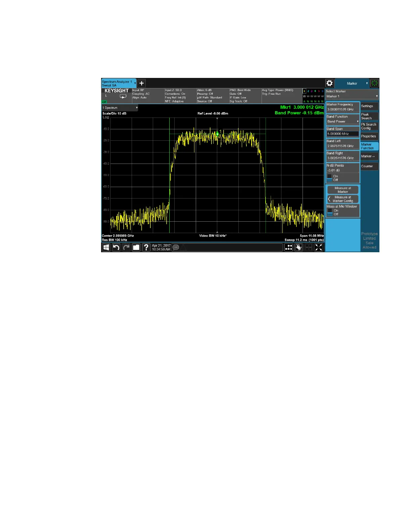Click the Band Span value field
Image resolution: width=411 pixels, height=532 pixels.
click(x=342, y=134)
